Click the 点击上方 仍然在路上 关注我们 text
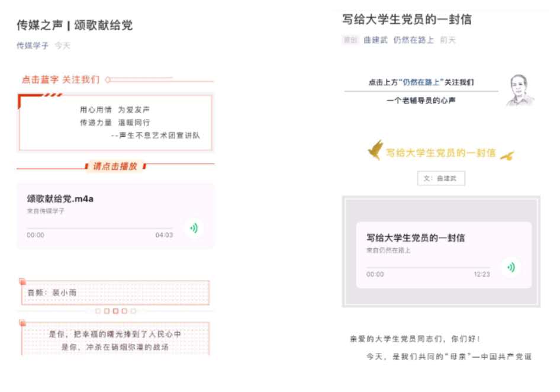 point(421,82)
